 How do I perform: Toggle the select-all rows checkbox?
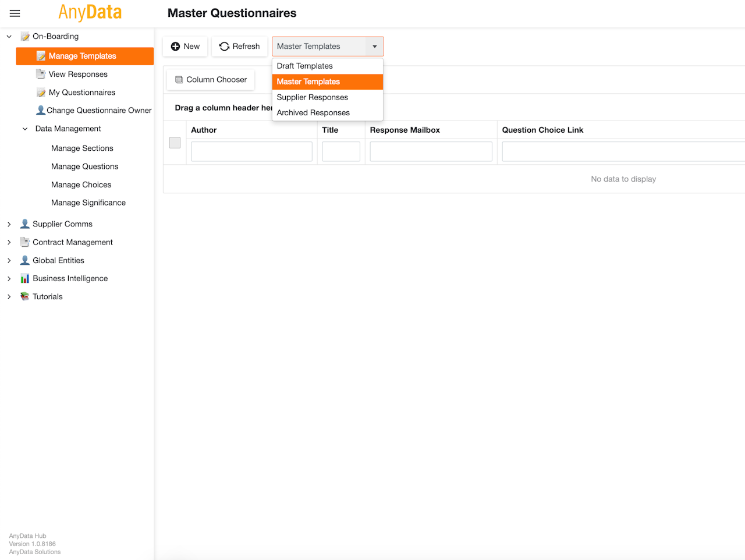click(x=175, y=143)
